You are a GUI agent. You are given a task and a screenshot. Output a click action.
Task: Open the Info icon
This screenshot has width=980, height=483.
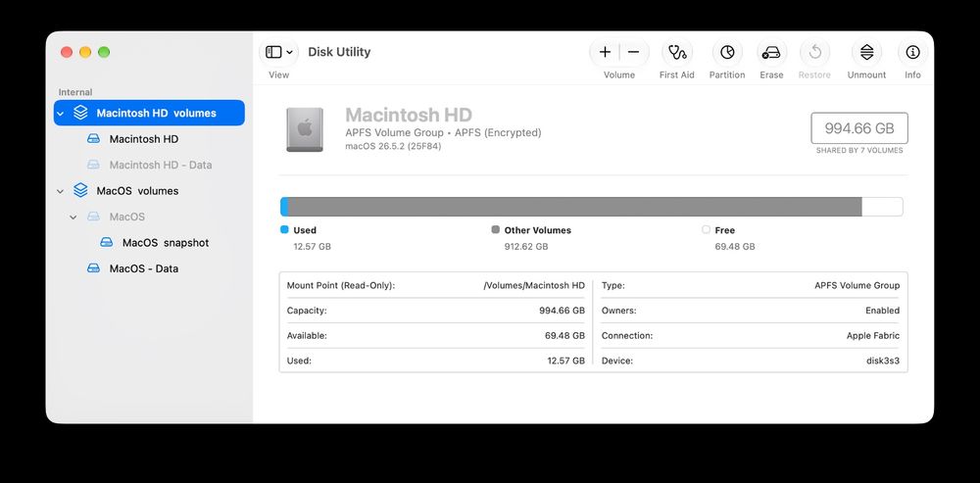click(912, 53)
